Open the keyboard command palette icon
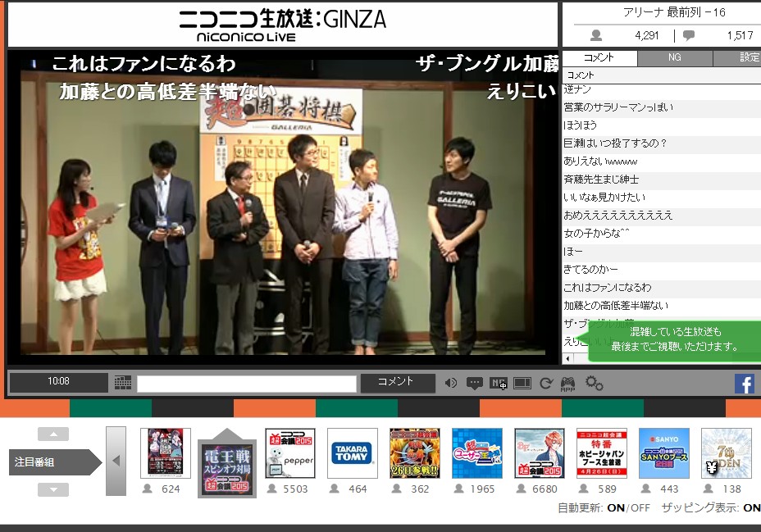 coord(123,383)
